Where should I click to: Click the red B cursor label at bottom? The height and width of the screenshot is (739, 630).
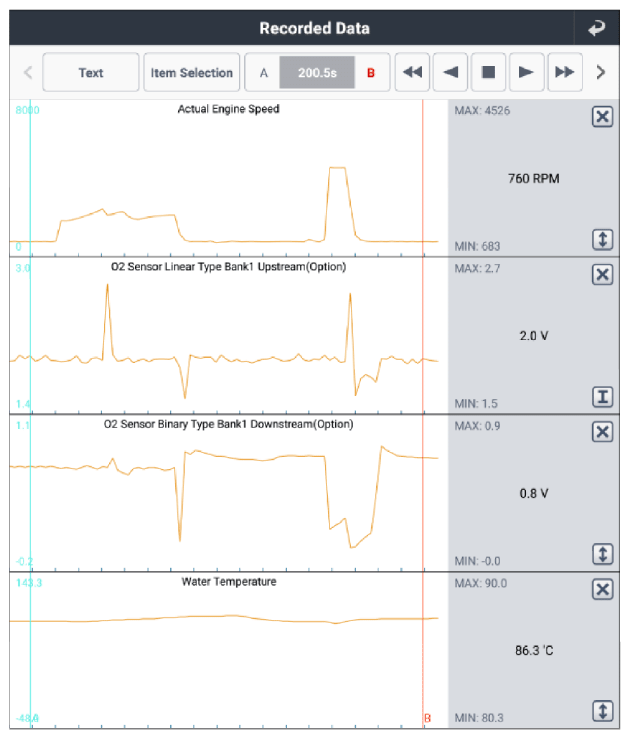[427, 718]
